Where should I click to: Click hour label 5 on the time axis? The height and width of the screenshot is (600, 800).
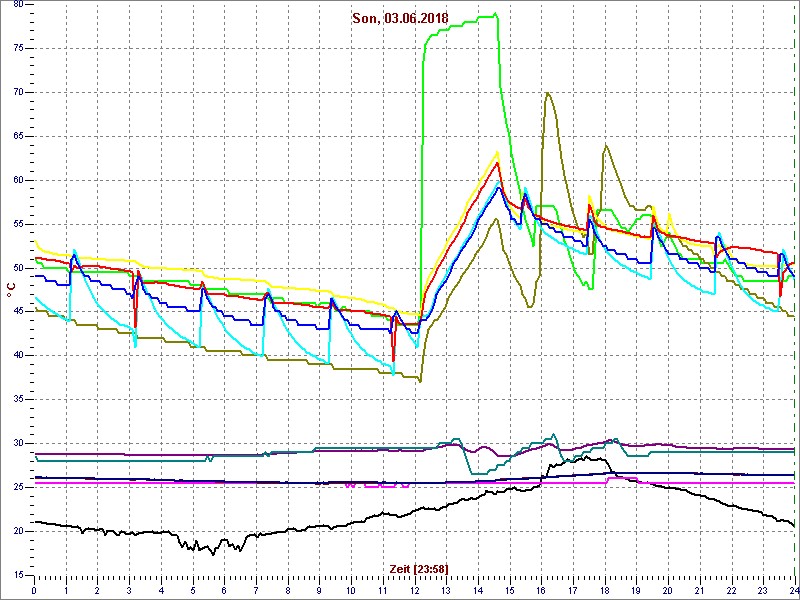click(193, 589)
